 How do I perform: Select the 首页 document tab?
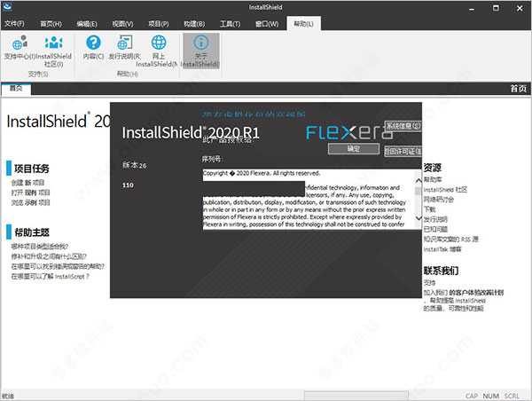16,89
